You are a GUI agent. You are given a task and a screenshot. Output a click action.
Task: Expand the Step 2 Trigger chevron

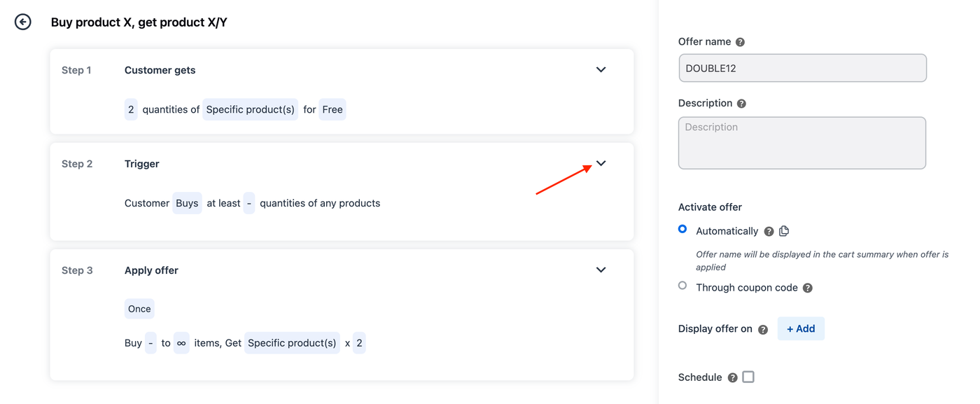point(601,164)
